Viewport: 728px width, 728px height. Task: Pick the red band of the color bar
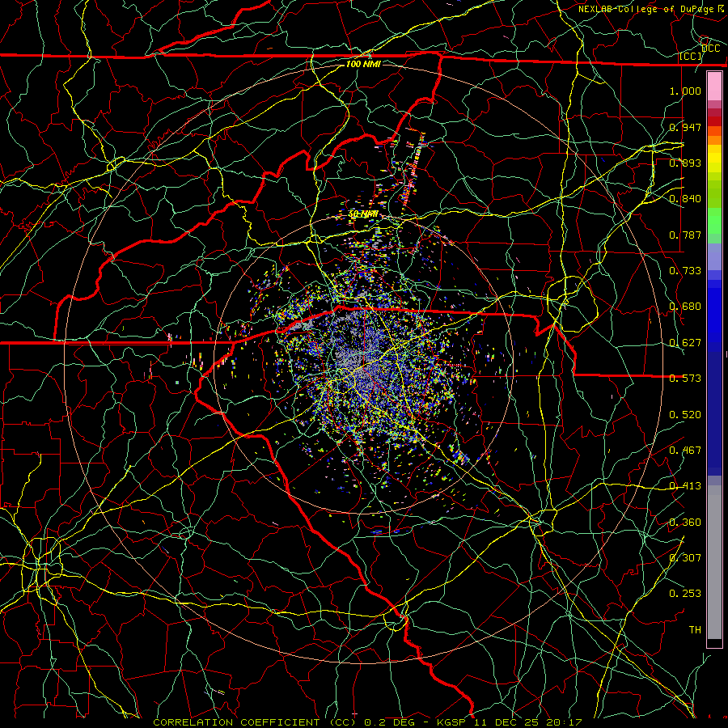point(714,121)
